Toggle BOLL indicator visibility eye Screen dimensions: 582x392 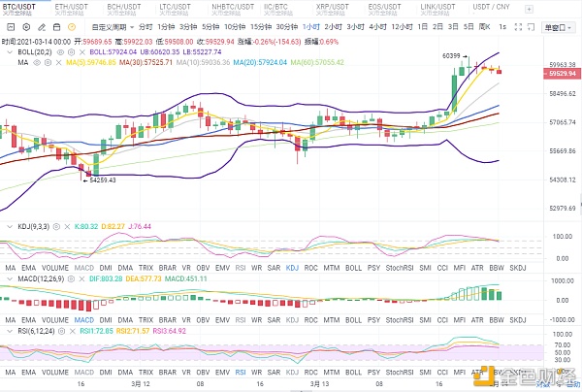60,52
